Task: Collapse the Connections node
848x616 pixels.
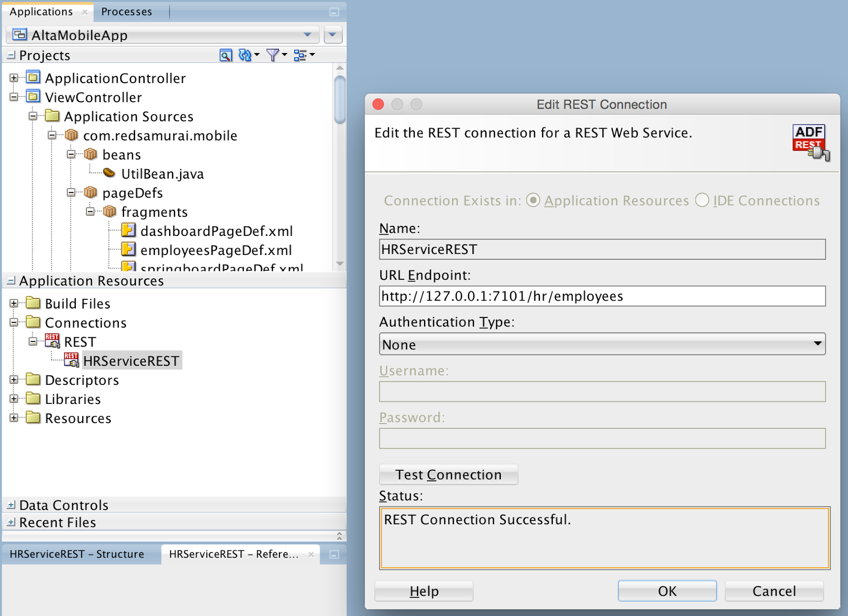Action: [x=14, y=322]
